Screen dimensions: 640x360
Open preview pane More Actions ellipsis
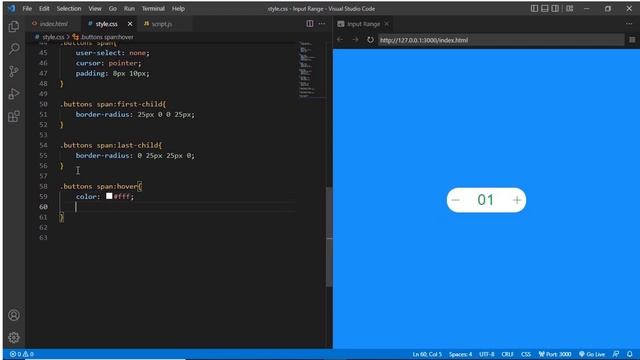click(629, 24)
